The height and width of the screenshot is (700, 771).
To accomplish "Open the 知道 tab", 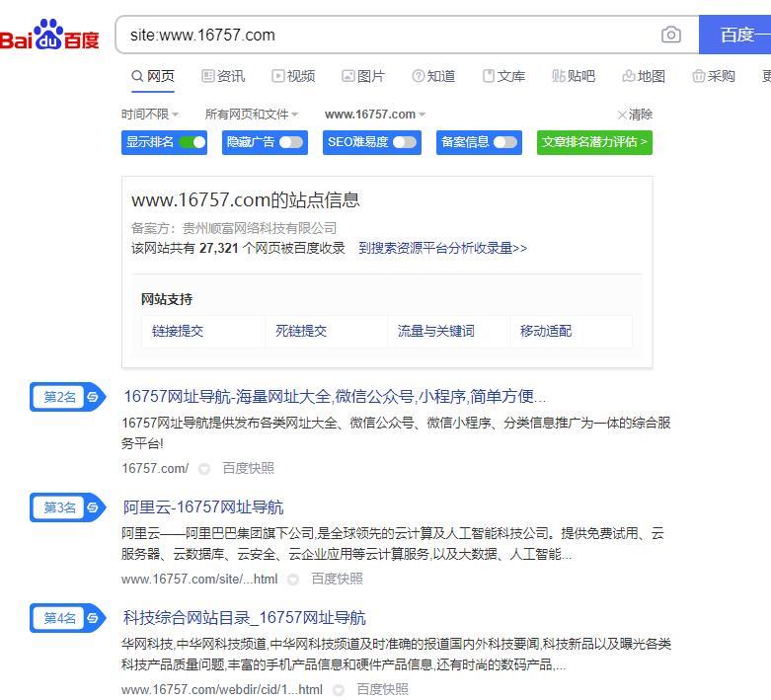I will tap(433, 76).
